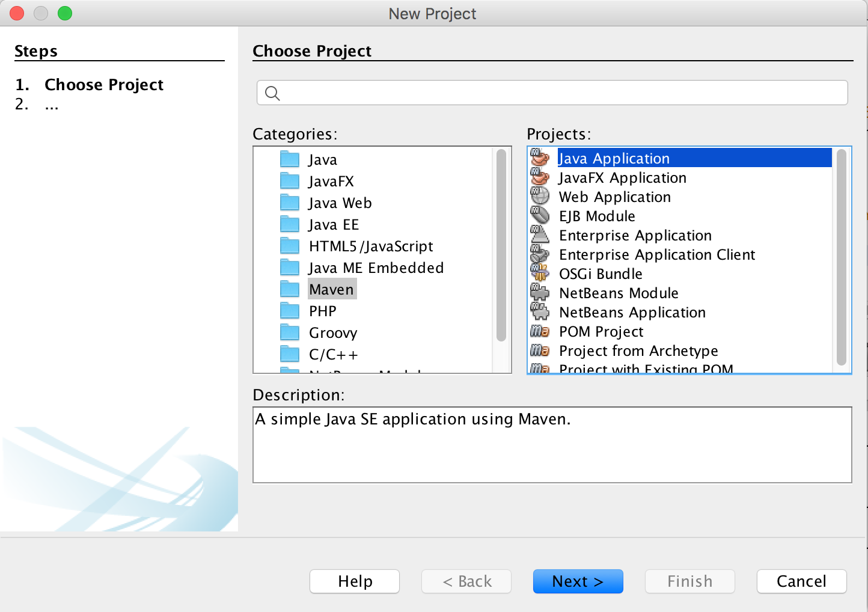This screenshot has height=612, width=868.
Task: Choose Web Application project type text
Action: (x=615, y=197)
